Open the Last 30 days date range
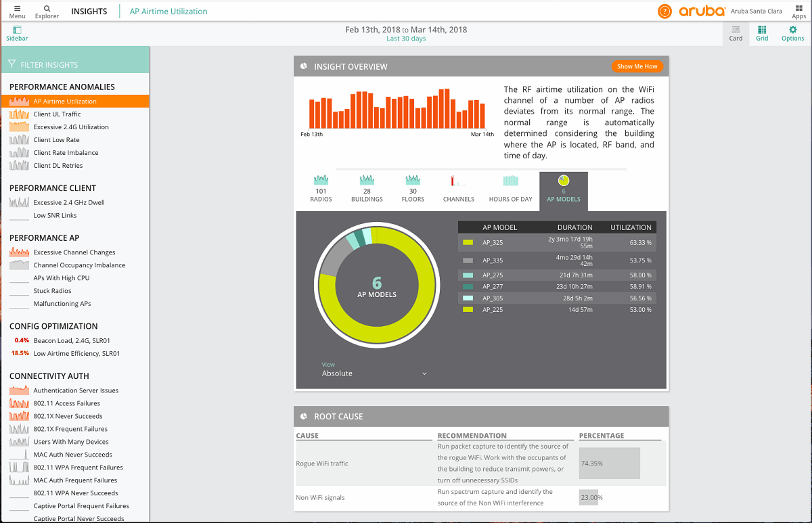The width and height of the screenshot is (812, 523). 406,39
